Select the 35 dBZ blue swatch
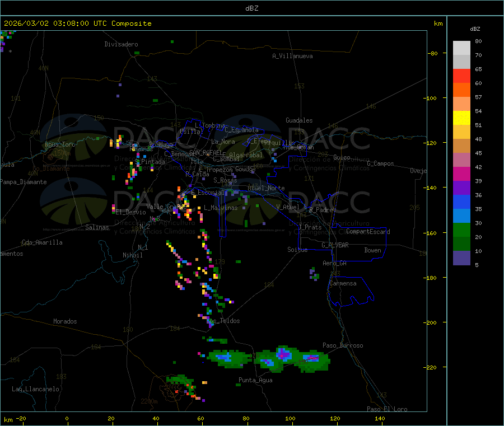The image size is (504, 426). click(461, 202)
